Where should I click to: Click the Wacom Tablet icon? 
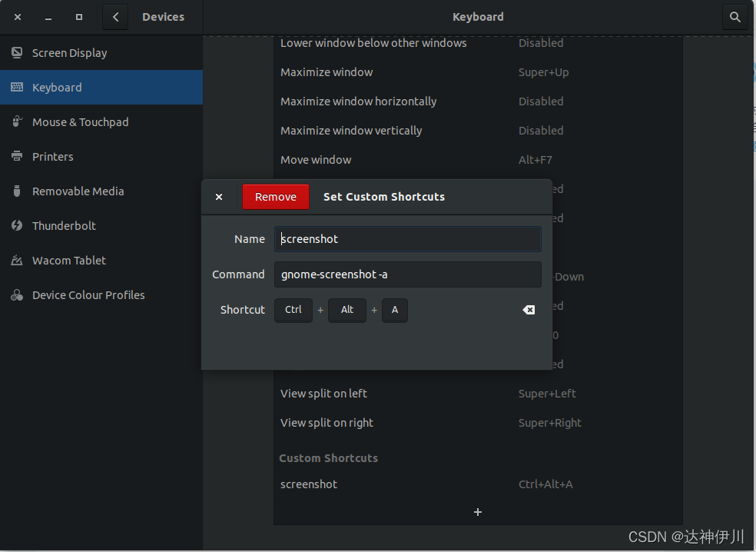click(x=17, y=260)
